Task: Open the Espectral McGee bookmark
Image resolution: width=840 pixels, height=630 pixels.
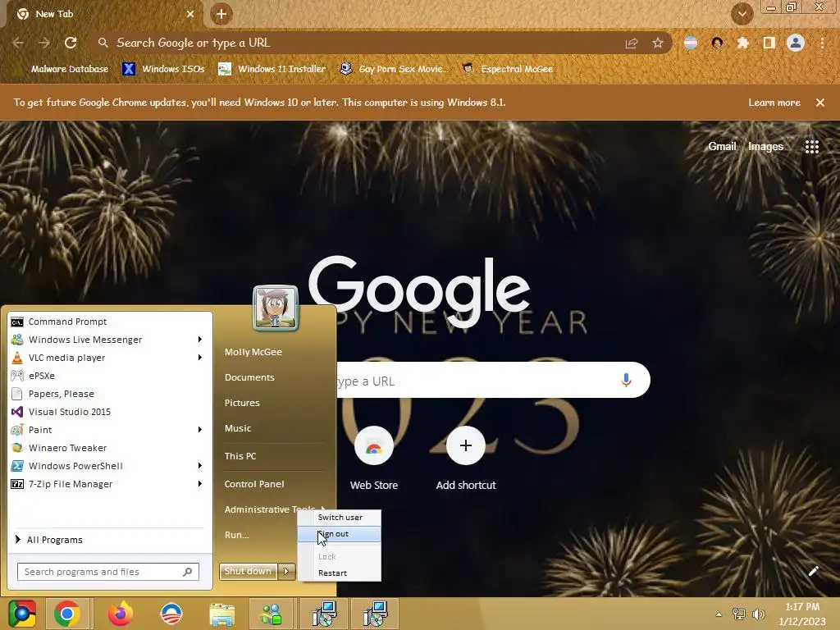Action: [x=507, y=69]
